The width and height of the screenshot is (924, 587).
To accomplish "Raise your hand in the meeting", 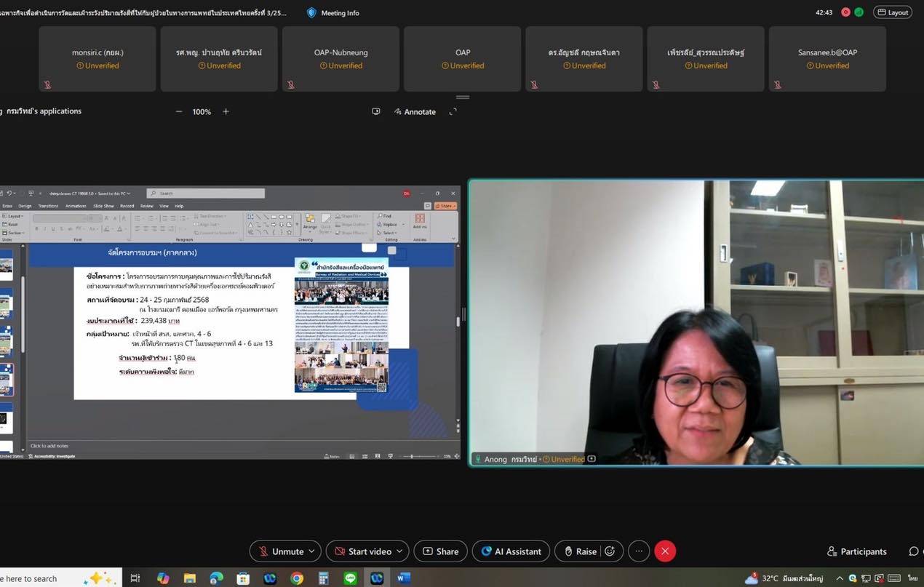I will pos(579,551).
